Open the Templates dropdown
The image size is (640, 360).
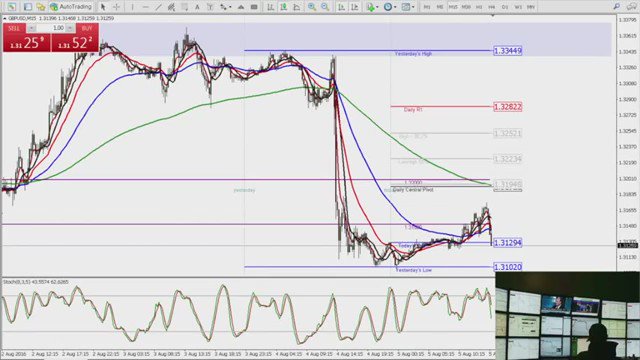click(x=407, y=7)
